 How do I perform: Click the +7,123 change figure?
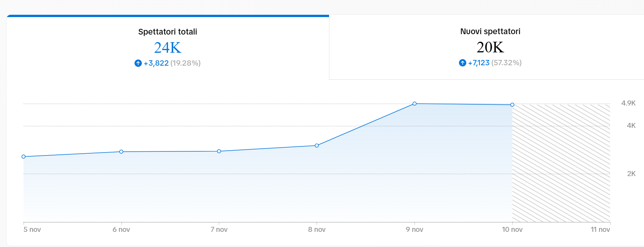(479, 63)
